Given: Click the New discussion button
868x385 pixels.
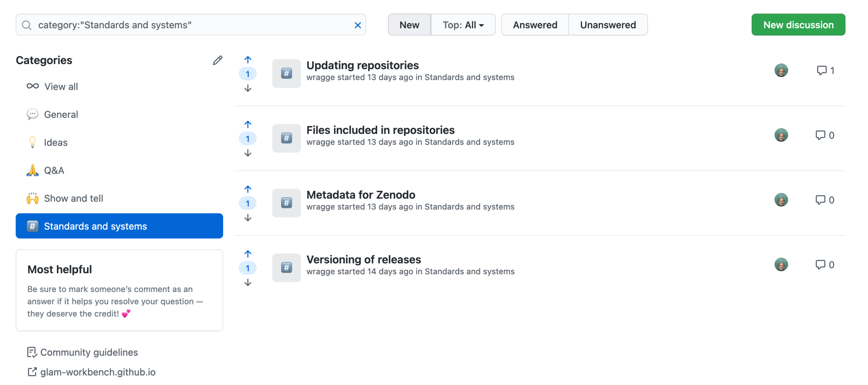Looking at the screenshot, I should click(798, 25).
